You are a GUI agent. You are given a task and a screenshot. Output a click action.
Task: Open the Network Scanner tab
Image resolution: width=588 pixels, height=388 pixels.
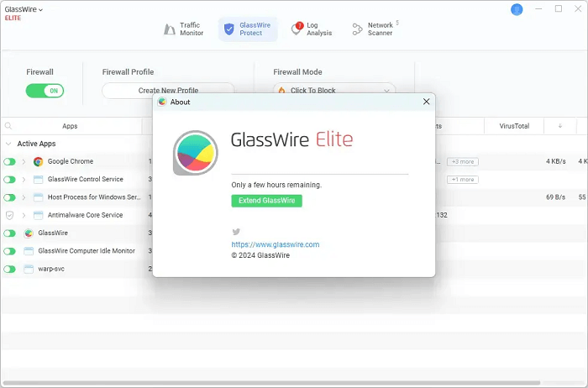(x=375, y=29)
